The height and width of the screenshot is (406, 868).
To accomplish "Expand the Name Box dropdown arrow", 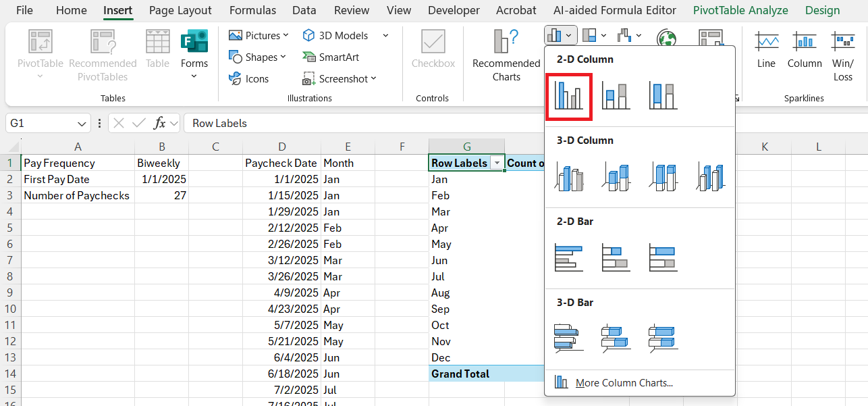I will pos(82,124).
